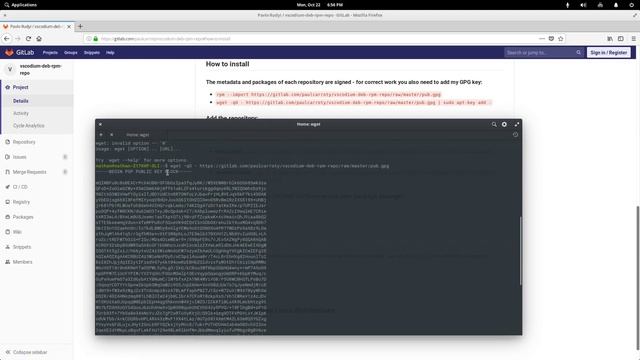The width and height of the screenshot is (640, 360).
Task: Click the Firefox page scrollbar
Action: [638, 278]
